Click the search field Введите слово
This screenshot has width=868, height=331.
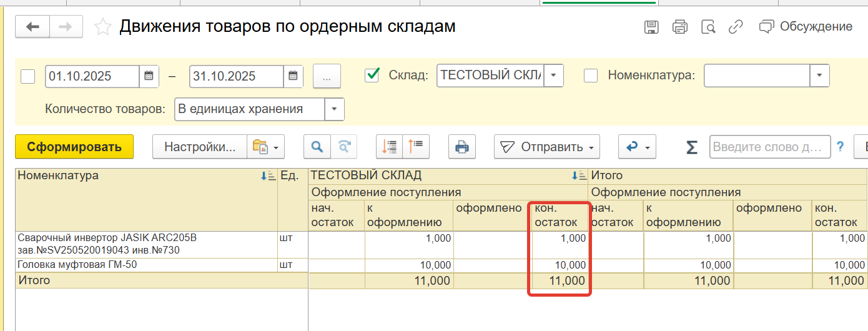[769, 147]
